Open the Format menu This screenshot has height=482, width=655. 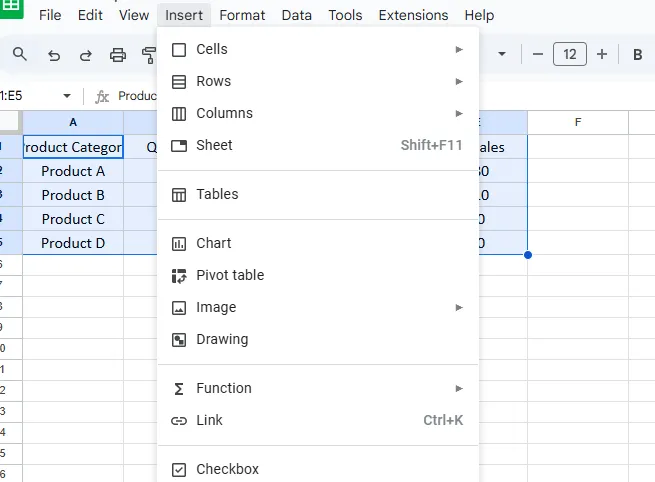pos(242,15)
